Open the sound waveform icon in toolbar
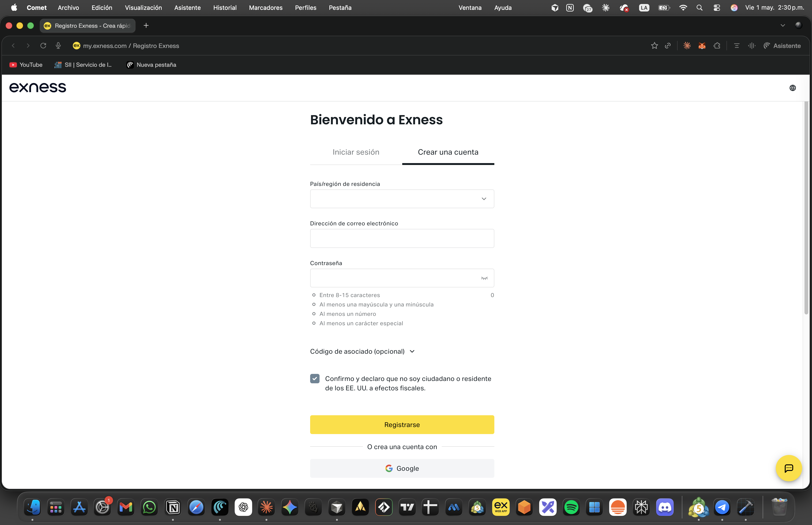812x525 pixels. click(x=752, y=46)
